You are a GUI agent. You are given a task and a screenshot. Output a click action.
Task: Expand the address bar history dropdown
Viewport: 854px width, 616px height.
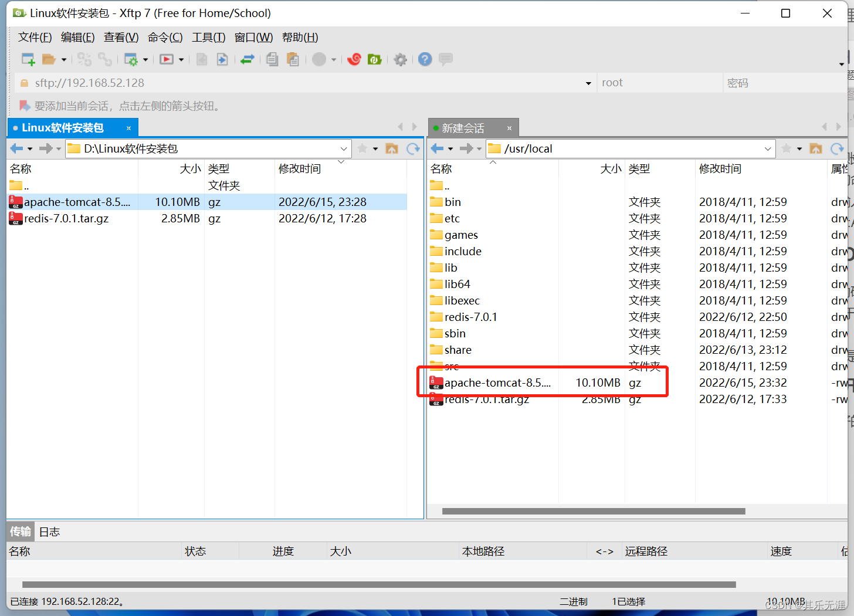[x=588, y=83]
